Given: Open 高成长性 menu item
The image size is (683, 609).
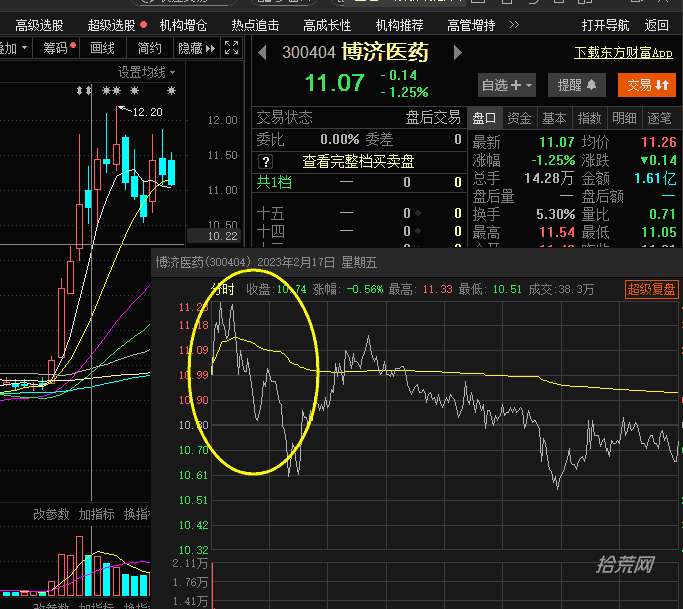Looking at the screenshot, I should 327,25.
